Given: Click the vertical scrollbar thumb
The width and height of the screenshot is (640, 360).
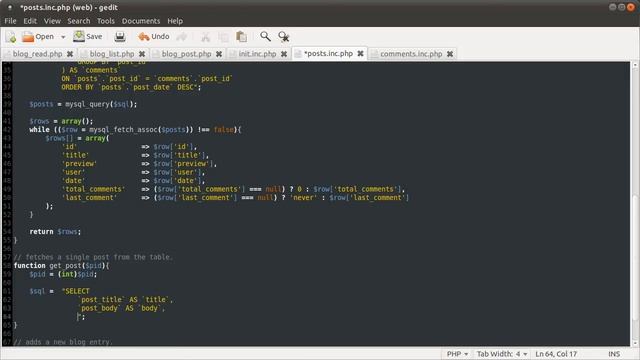Looking at the screenshot, I should (x=635, y=257).
